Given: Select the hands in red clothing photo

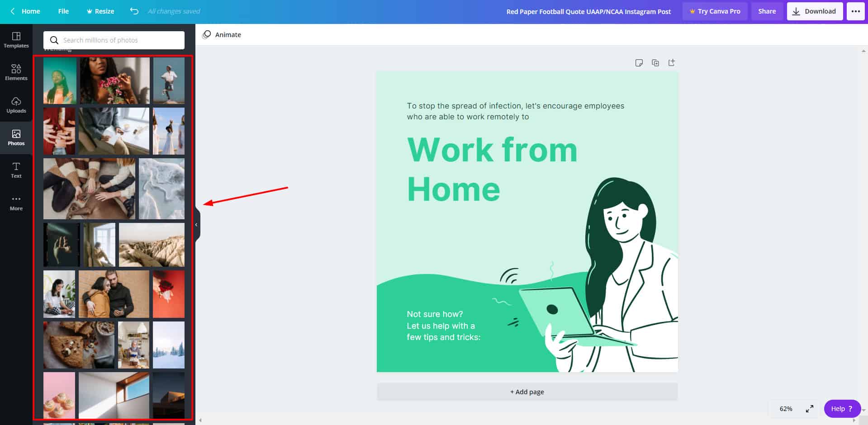Looking at the screenshot, I should pyautogui.click(x=59, y=131).
